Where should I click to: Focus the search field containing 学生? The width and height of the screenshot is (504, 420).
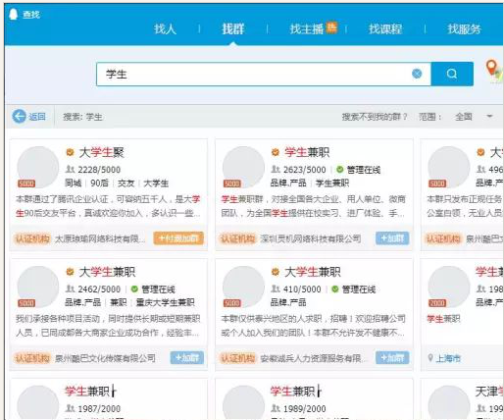pyautogui.click(x=264, y=74)
